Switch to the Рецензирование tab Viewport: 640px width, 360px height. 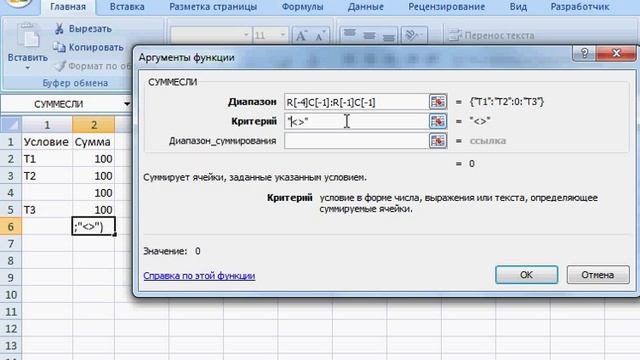[x=447, y=7]
